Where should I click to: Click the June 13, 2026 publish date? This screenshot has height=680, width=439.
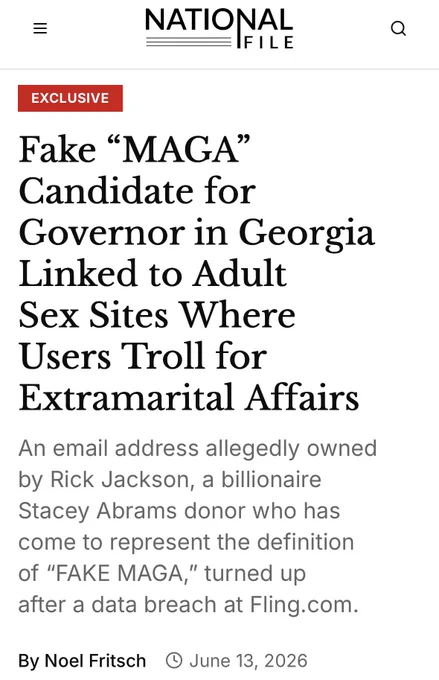[x=248, y=661]
